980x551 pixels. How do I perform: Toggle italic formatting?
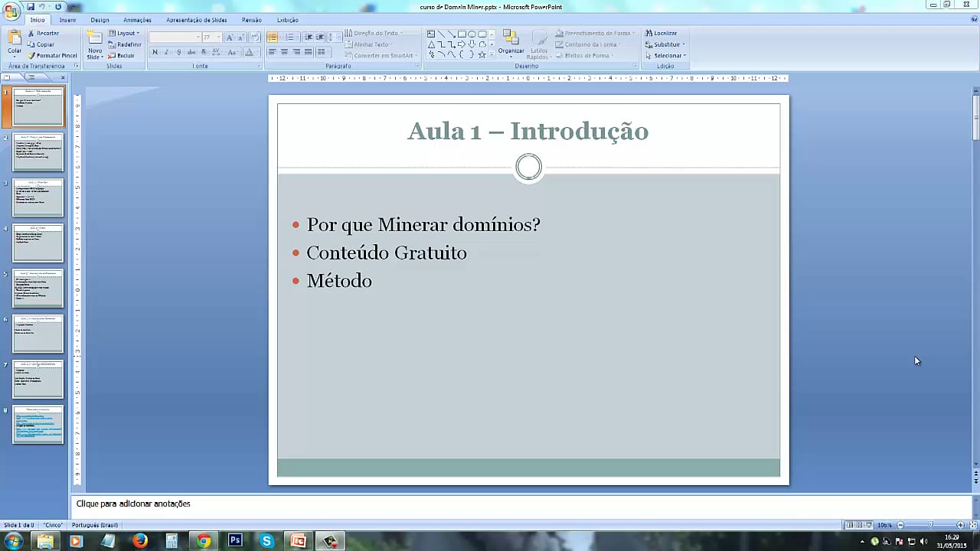166,51
